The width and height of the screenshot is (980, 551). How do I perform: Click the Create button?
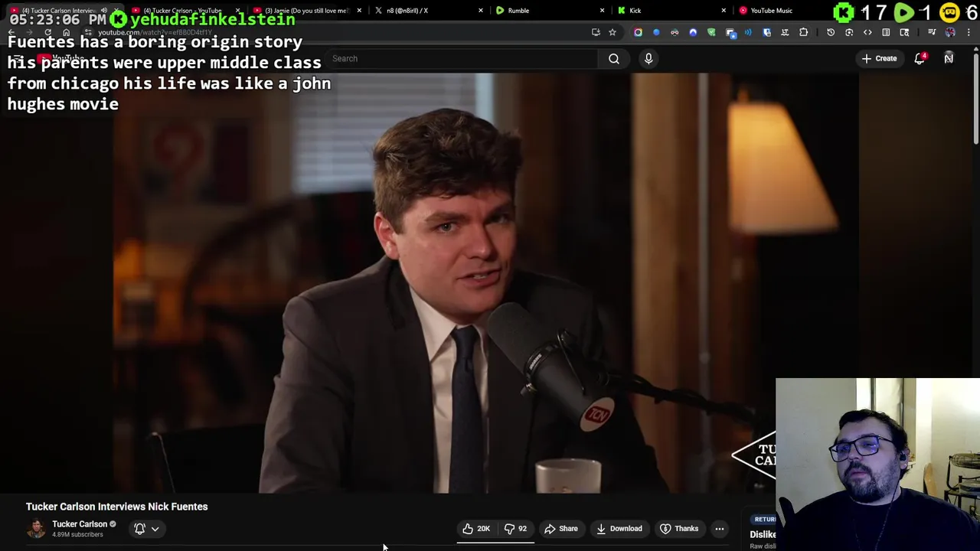click(x=879, y=58)
